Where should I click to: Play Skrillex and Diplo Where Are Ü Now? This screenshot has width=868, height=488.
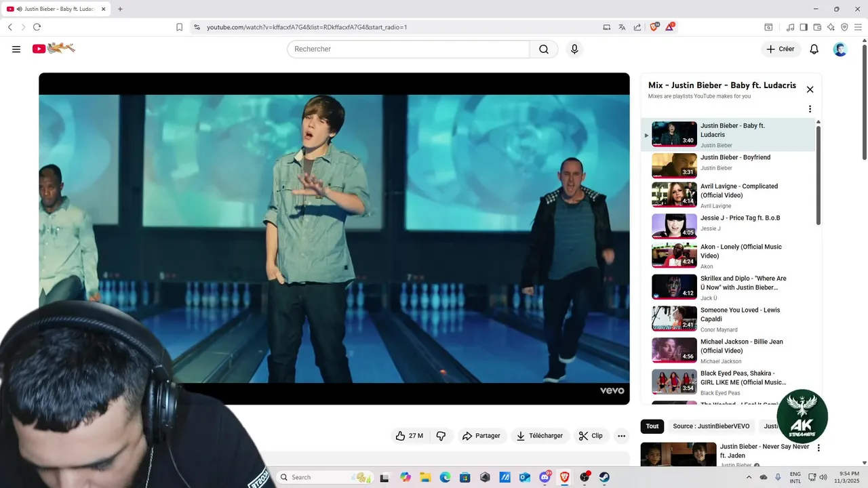pyautogui.click(x=730, y=287)
